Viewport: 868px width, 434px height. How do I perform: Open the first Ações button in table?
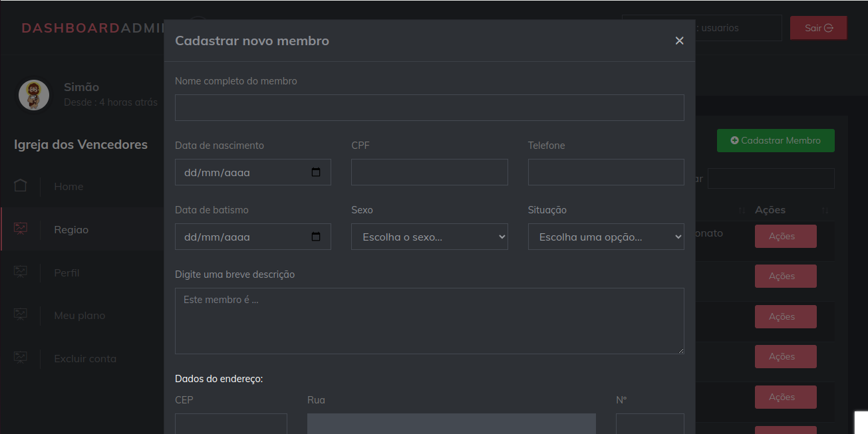785,237
